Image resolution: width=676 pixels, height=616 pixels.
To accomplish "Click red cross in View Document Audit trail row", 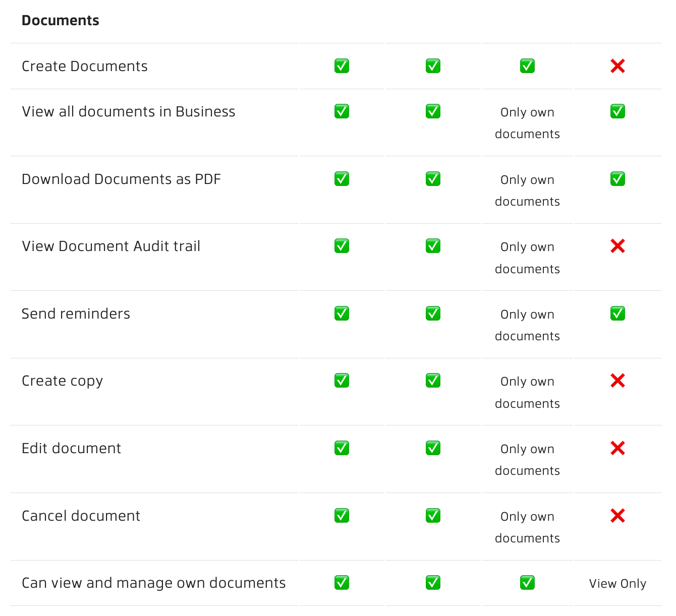I will [x=617, y=246].
